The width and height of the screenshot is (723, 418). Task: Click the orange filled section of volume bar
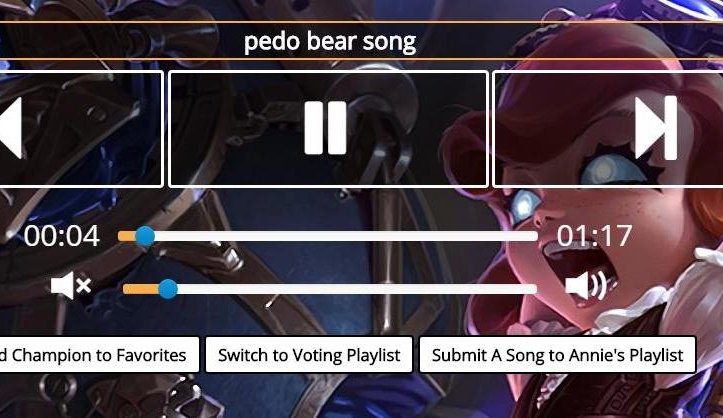coord(141,289)
